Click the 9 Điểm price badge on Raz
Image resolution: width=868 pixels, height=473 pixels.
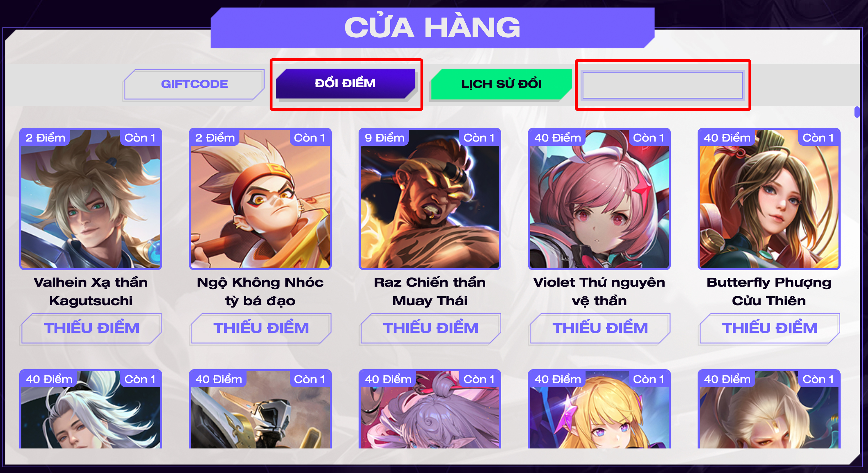tap(384, 138)
